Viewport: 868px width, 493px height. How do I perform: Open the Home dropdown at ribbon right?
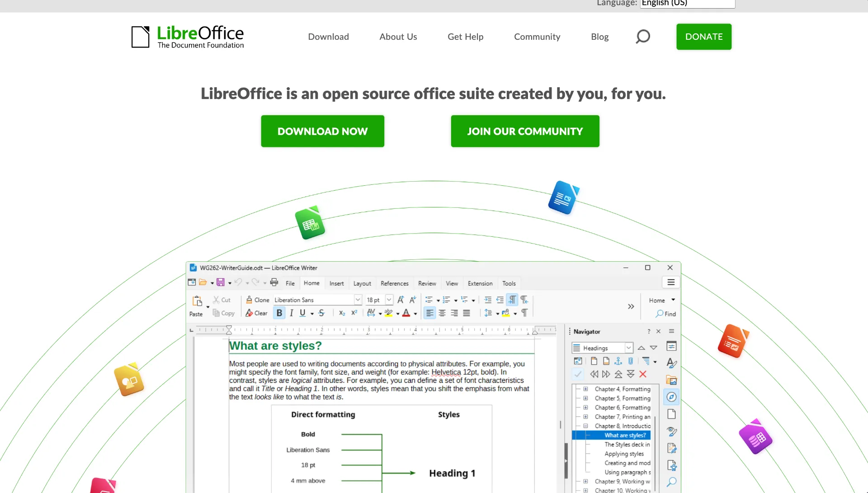pyautogui.click(x=662, y=300)
